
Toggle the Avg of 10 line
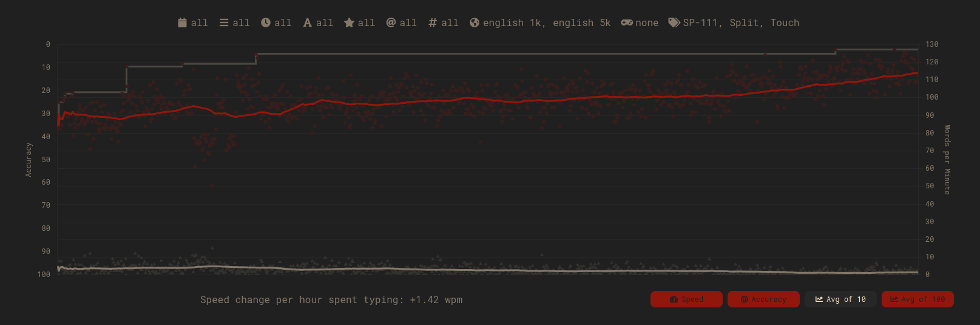click(840, 299)
